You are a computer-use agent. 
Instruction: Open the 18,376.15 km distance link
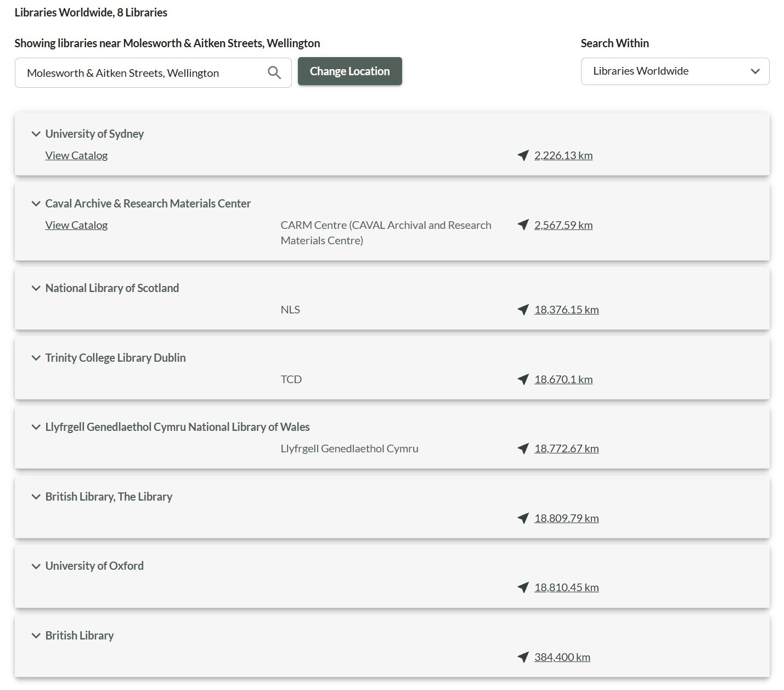(x=567, y=310)
